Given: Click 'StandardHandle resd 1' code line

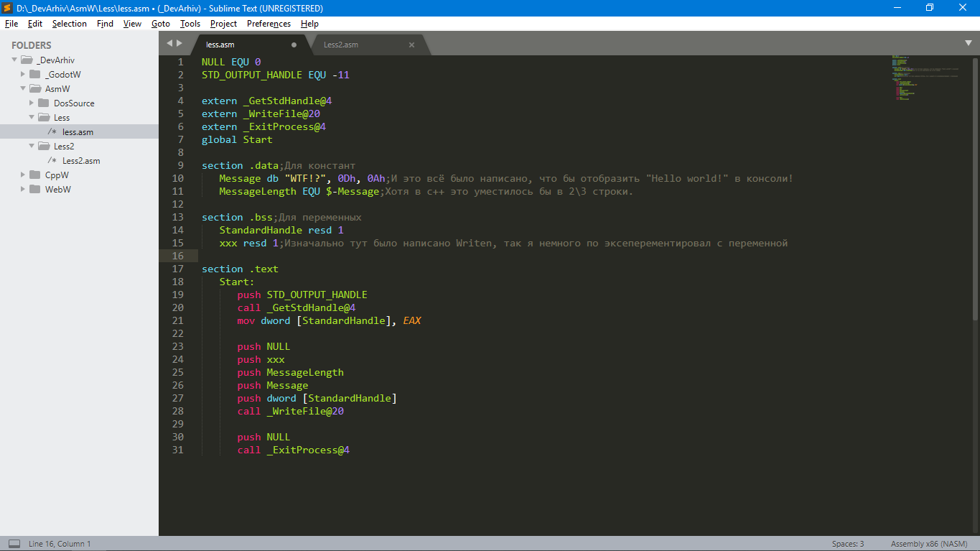Looking at the screenshot, I should click(x=281, y=230).
